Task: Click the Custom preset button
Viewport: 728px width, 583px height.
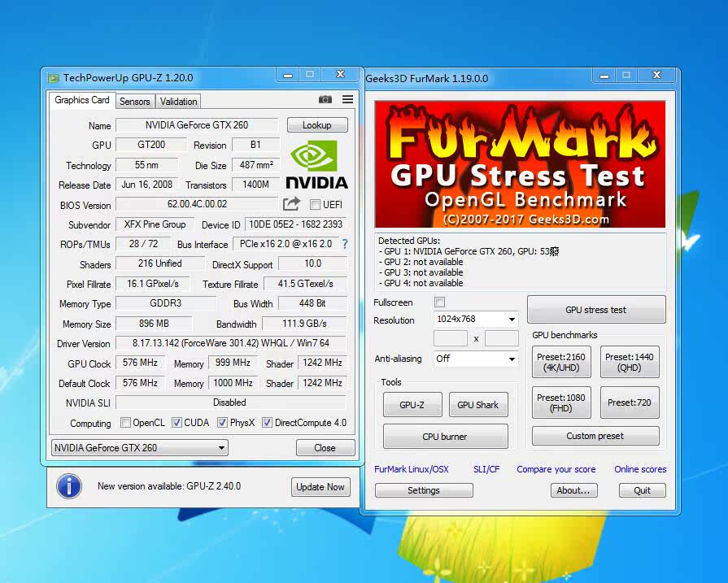Action: (595, 436)
